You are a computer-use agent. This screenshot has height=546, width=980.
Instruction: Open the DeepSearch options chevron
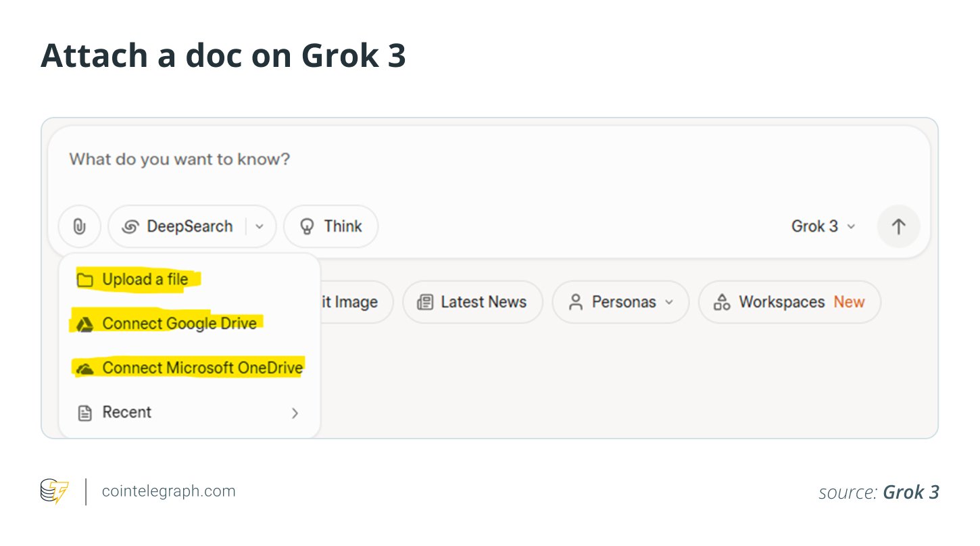[259, 226]
